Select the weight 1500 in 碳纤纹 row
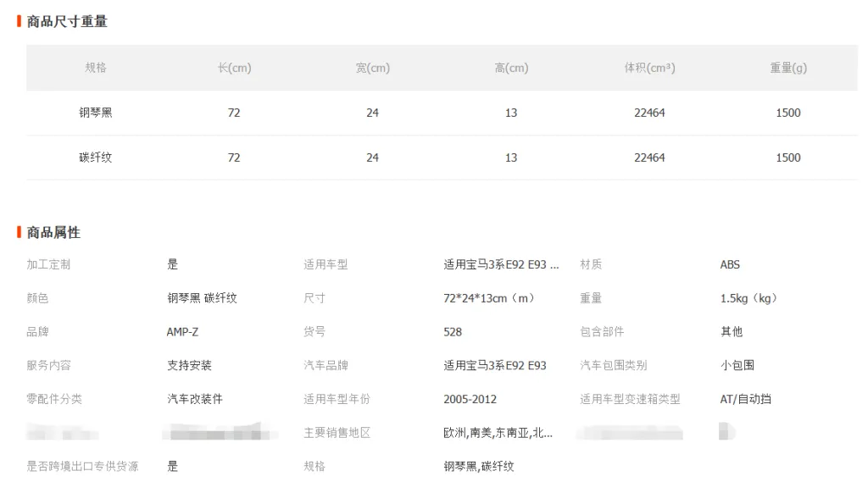This screenshot has width=868, height=493. click(787, 158)
